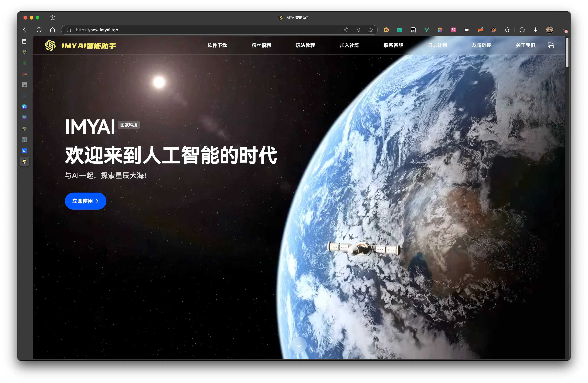Open the 友情链接 nav item
The image size is (588, 383).
click(481, 45)
